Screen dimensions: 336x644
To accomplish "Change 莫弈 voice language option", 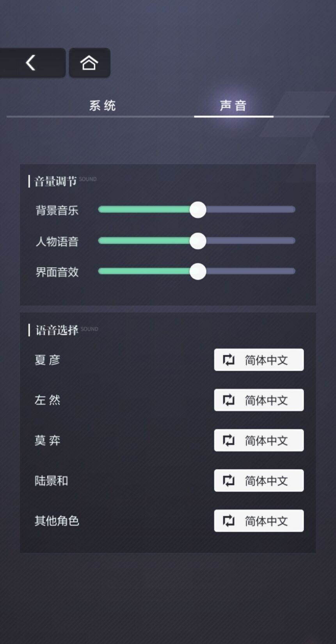I will [x=259, y=440].
